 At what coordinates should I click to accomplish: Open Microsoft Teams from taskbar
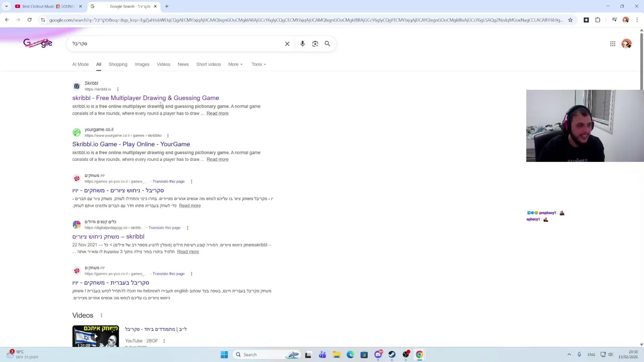(323, 354)
